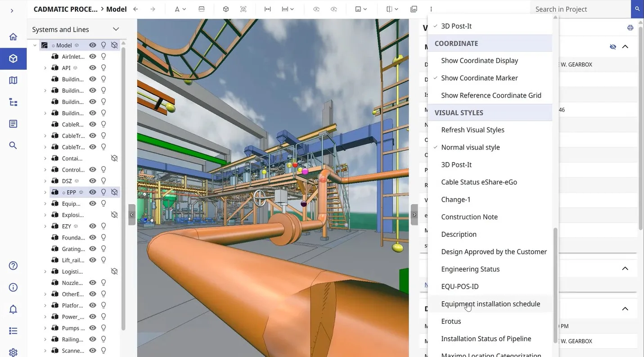Click the print icon in the right panel
Viewport: 644px width, 357px height.
point(630,28)
